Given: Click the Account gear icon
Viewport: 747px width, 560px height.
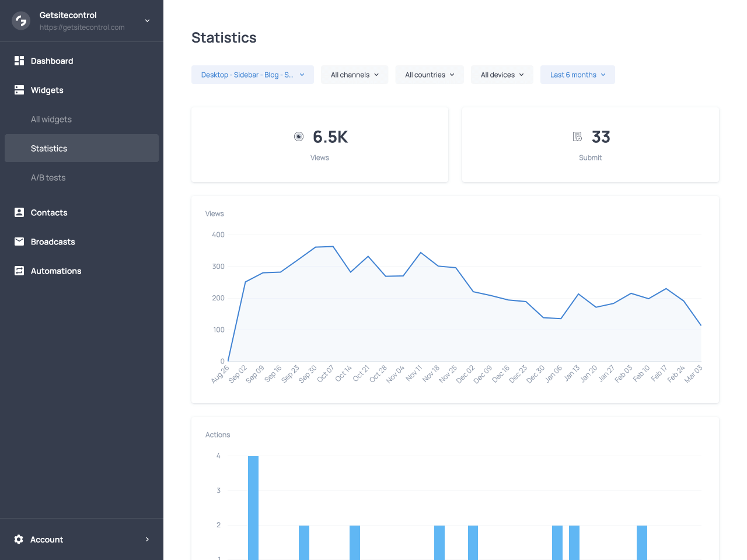Looking at the screenshot, I should tap(19, 540).
